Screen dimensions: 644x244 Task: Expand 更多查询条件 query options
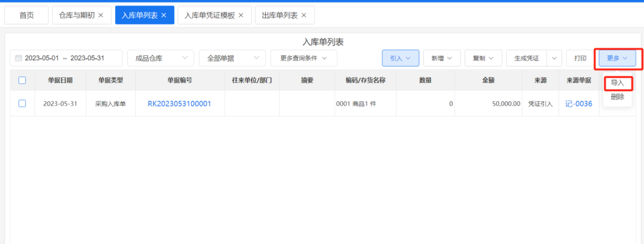304,58
